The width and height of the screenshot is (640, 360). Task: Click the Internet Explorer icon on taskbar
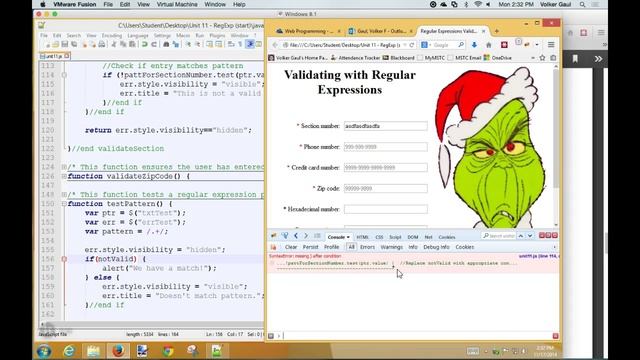click(x=69, y=351)
